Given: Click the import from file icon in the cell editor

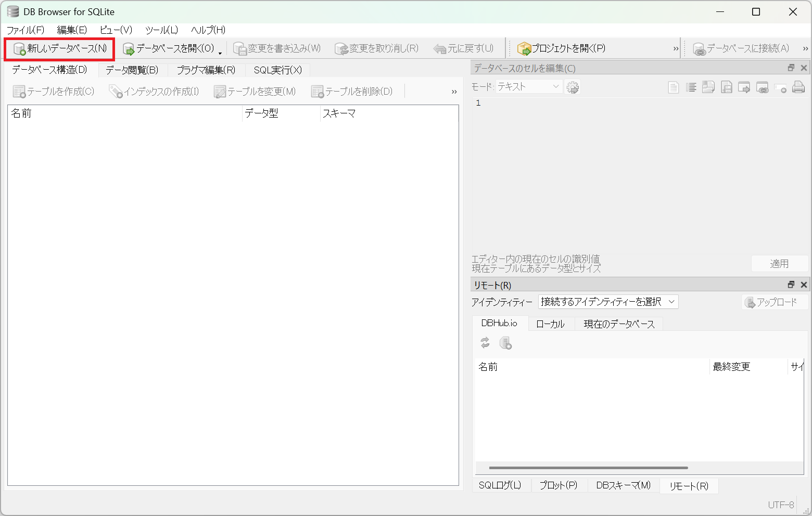Looking at the screenshot, I should pos(708,87).
